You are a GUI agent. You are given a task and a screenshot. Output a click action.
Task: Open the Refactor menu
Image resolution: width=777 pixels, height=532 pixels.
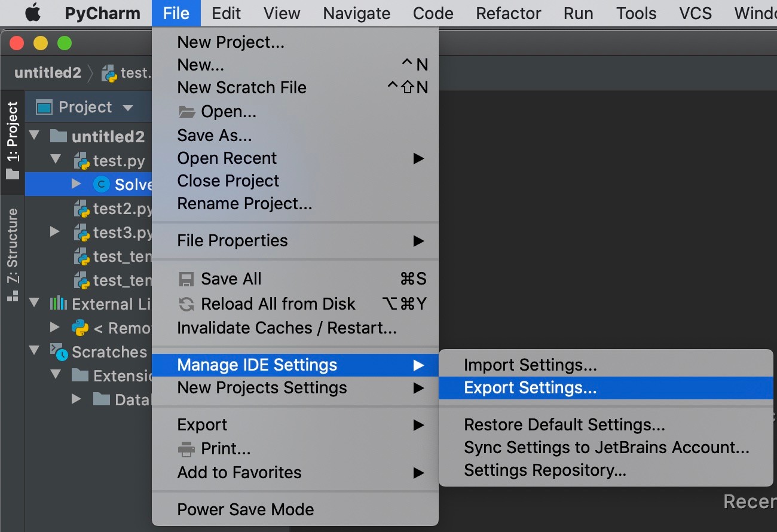(x=508, y=13)
